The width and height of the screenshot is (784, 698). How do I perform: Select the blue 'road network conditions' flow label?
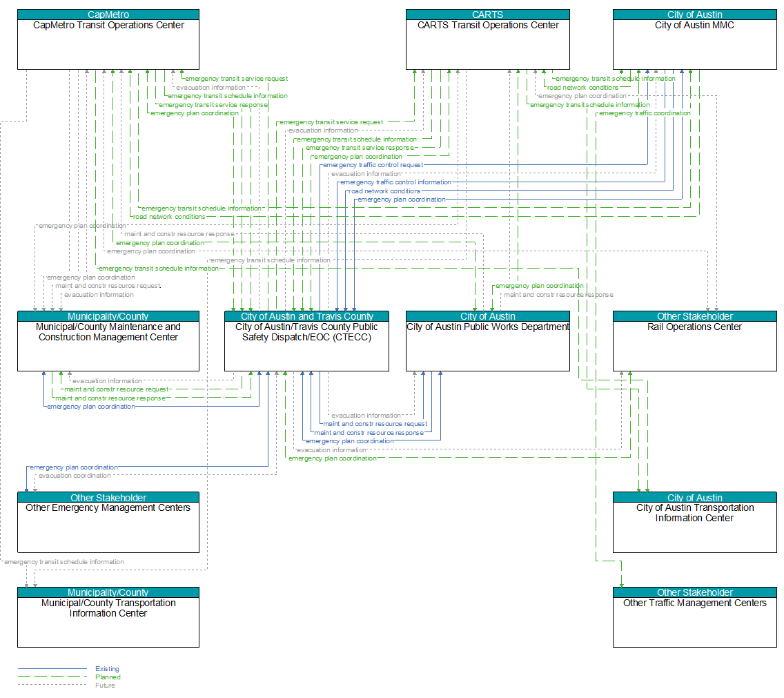point(384,191)
